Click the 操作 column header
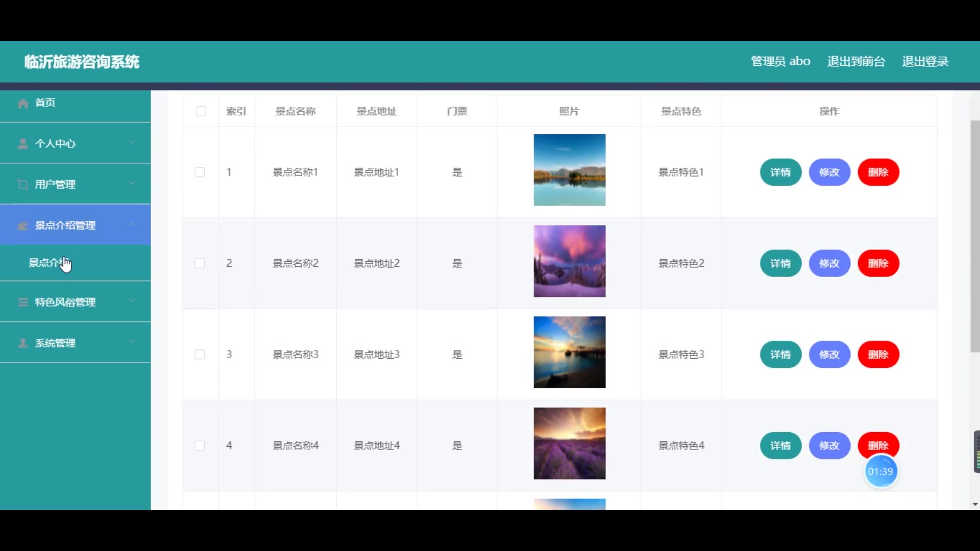The height and width of the screenshot is (551, 980). click(x=829, y=111)
